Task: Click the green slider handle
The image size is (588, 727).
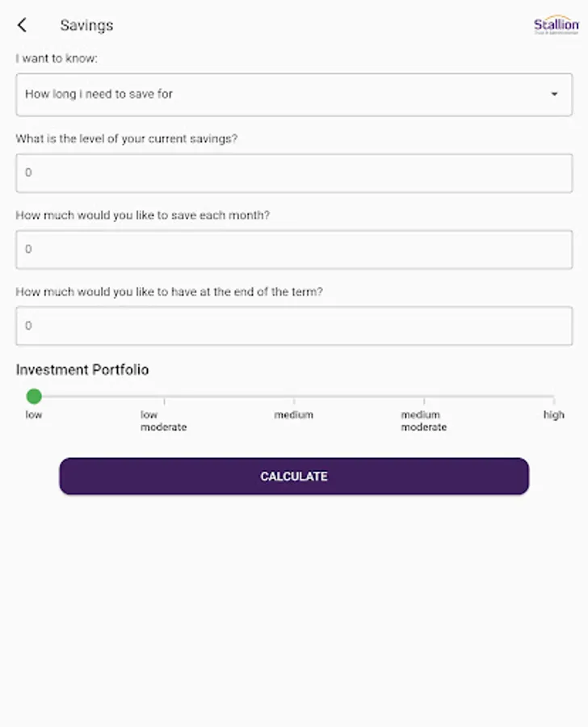Action: [34, 397]
